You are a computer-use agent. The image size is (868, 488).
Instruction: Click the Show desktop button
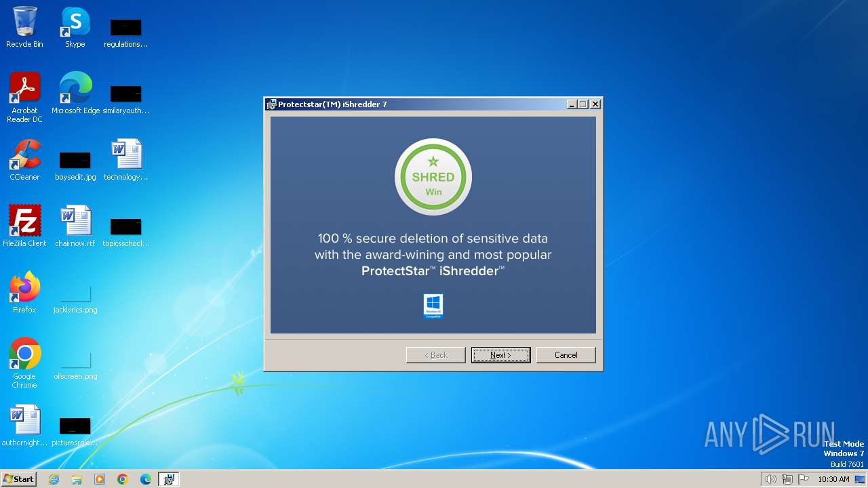coord(861,479)
